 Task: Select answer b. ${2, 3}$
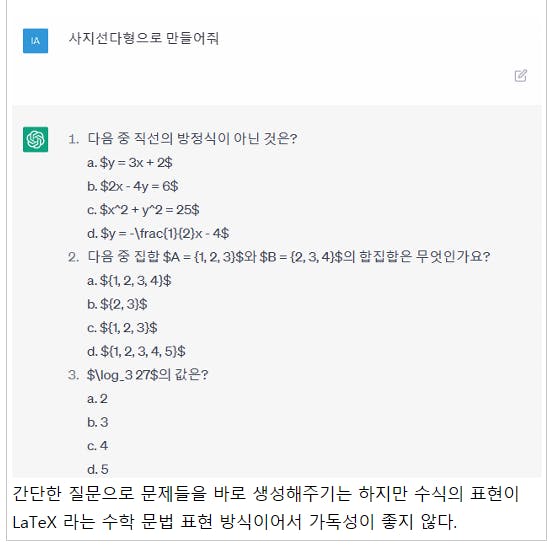point(117,304)
